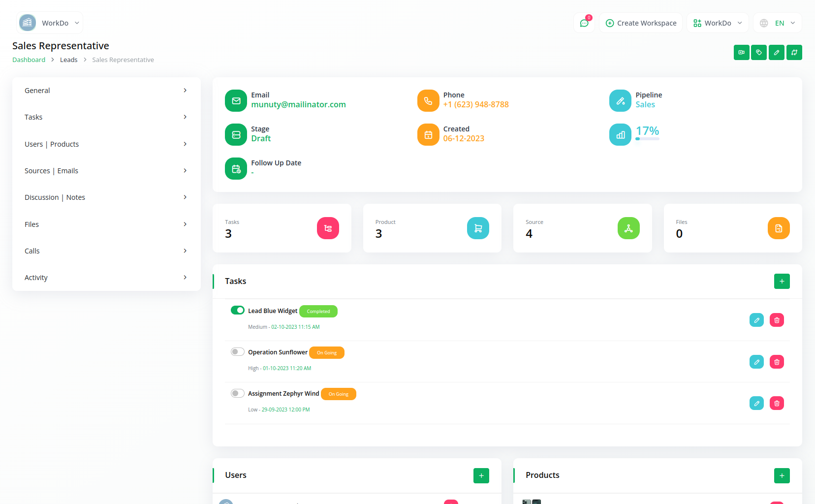The height and width of the screenshot is (504, 815).
Task: Add a new task with plus button
Action: (782, 281)
